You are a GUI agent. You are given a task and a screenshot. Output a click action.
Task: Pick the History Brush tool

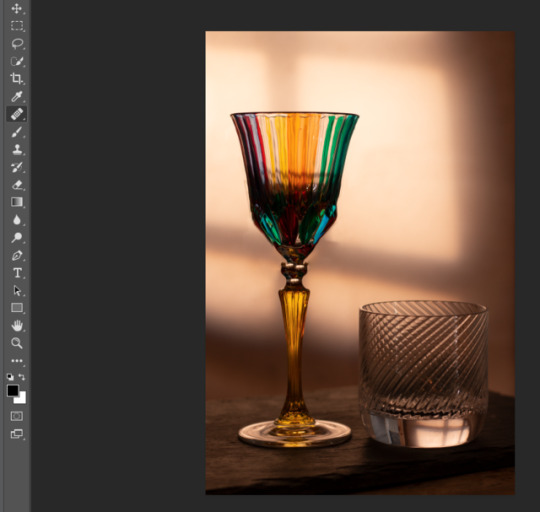[17, 167]
